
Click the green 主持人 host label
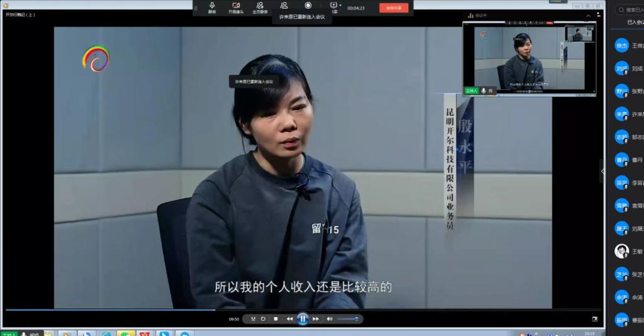tap(471, 91)
